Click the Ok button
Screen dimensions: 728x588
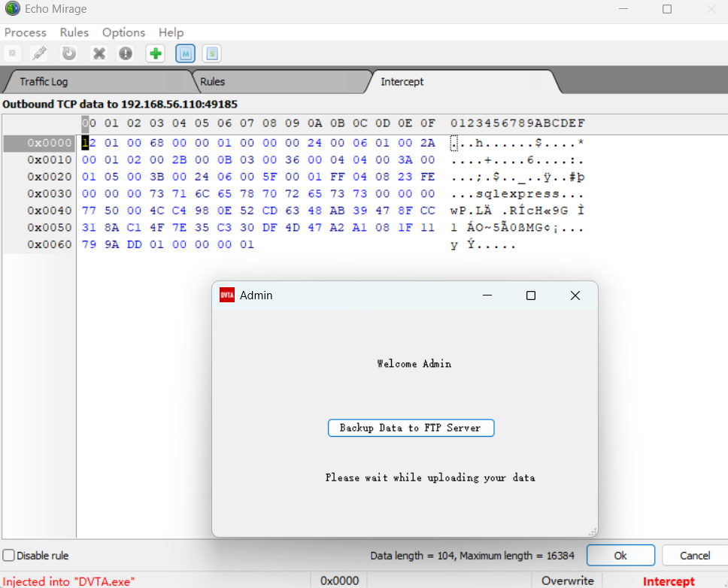coord(620,556)
